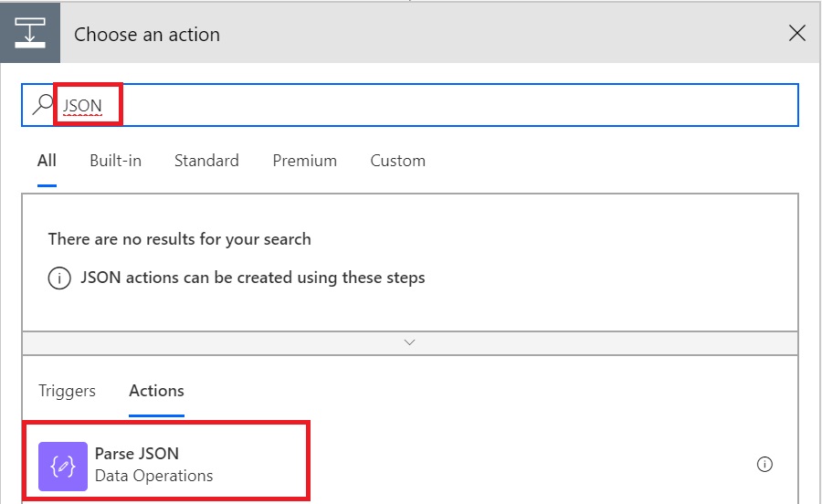Click the magnifier search icon
Viewport: 822px width, 504px height.
42,104
